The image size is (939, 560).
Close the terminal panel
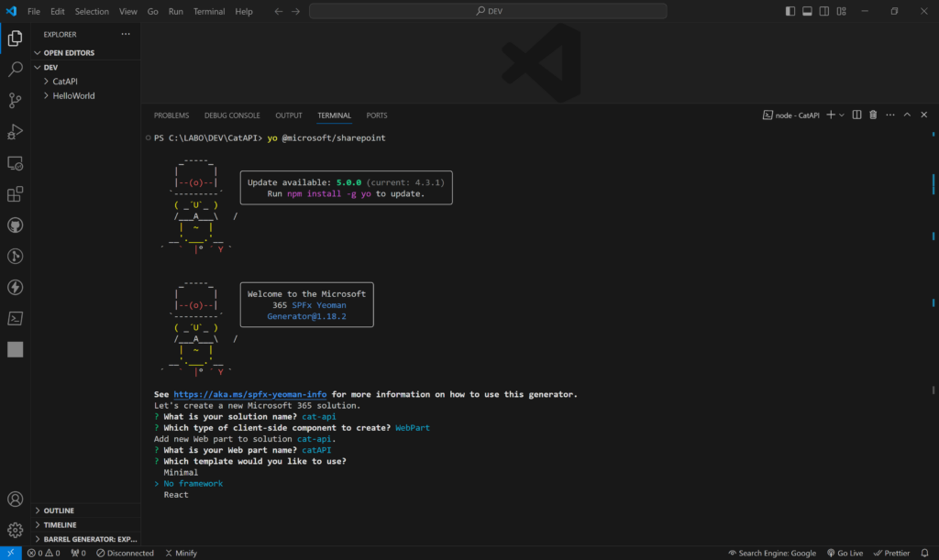pyautogui.click(x=924, y=115)
